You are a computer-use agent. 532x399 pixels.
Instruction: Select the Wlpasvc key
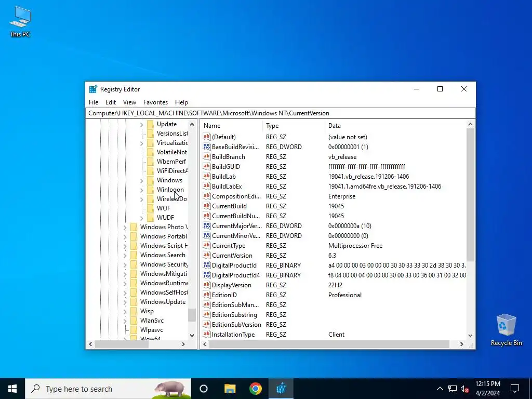click(x=152, y=330)
